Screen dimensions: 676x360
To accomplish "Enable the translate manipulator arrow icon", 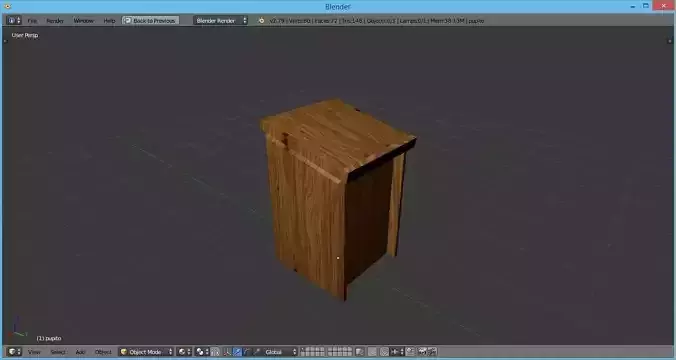I will tap(237, 352).
